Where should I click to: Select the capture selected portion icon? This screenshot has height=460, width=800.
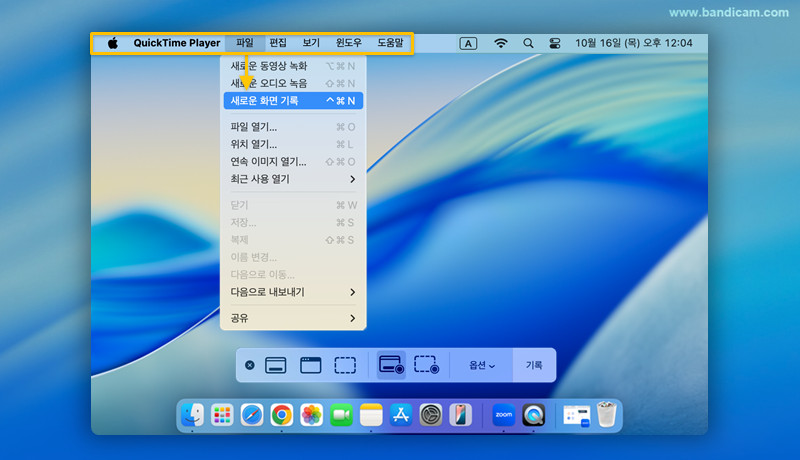click(x=345, y=366)
